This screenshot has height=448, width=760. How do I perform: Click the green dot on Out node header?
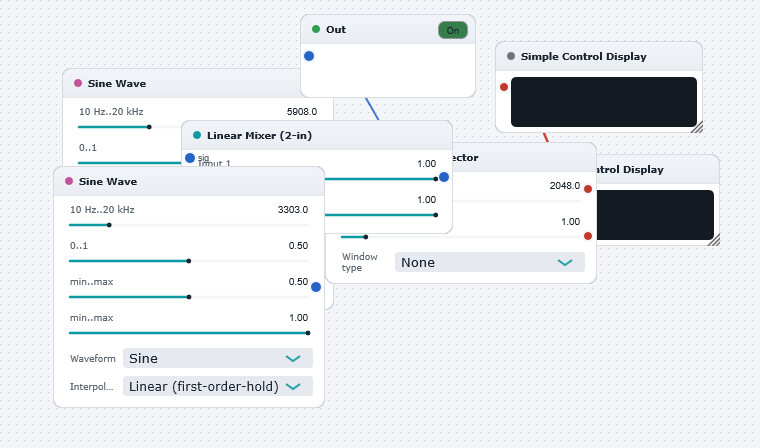316,29
